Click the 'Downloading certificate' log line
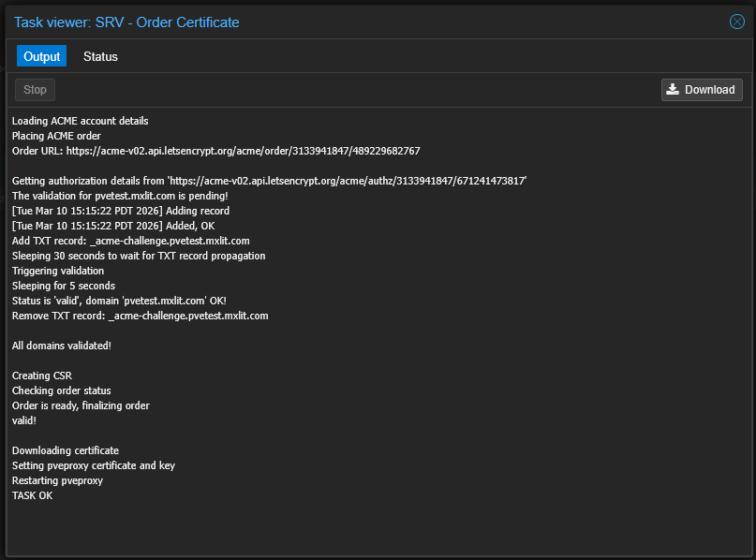This screenshot has width=756, height=560. point(66,450)
